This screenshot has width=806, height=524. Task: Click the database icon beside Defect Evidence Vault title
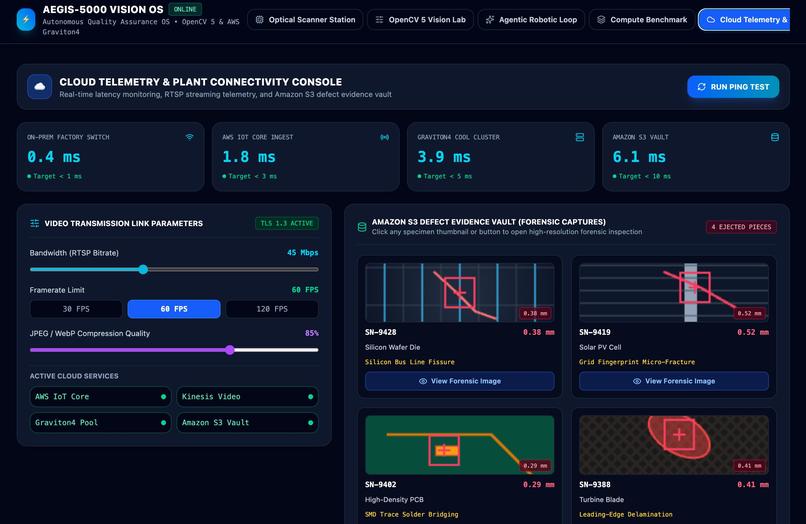point(362,227)
